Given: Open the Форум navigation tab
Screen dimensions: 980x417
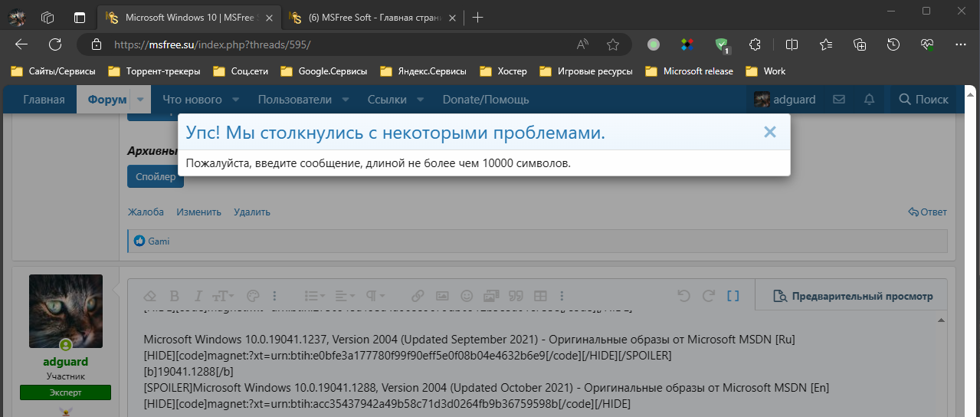Looking at the screenshot, I should 107,99.
